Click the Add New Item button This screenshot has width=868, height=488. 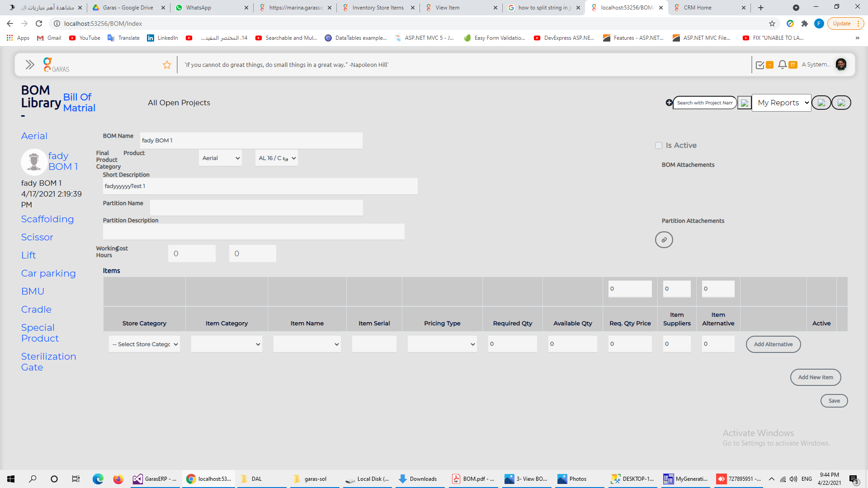click(x=815, y=377)
